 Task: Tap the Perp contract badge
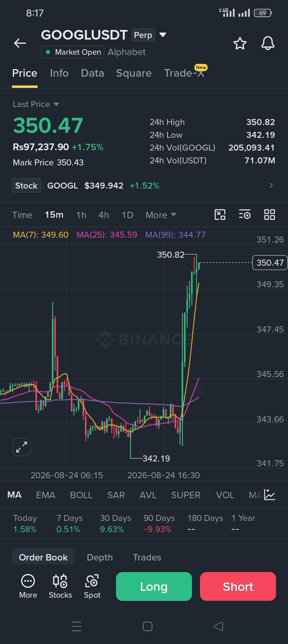[x=143, y=35]
